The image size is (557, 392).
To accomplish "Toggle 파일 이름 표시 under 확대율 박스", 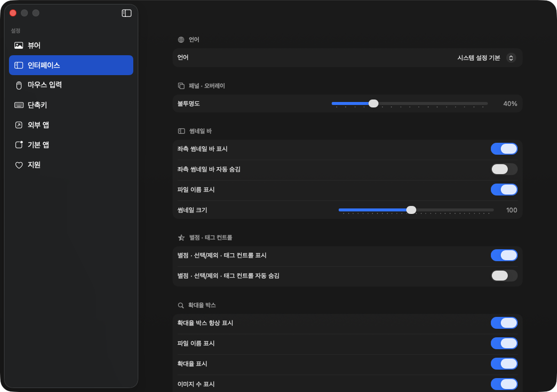I will (504, 343).
